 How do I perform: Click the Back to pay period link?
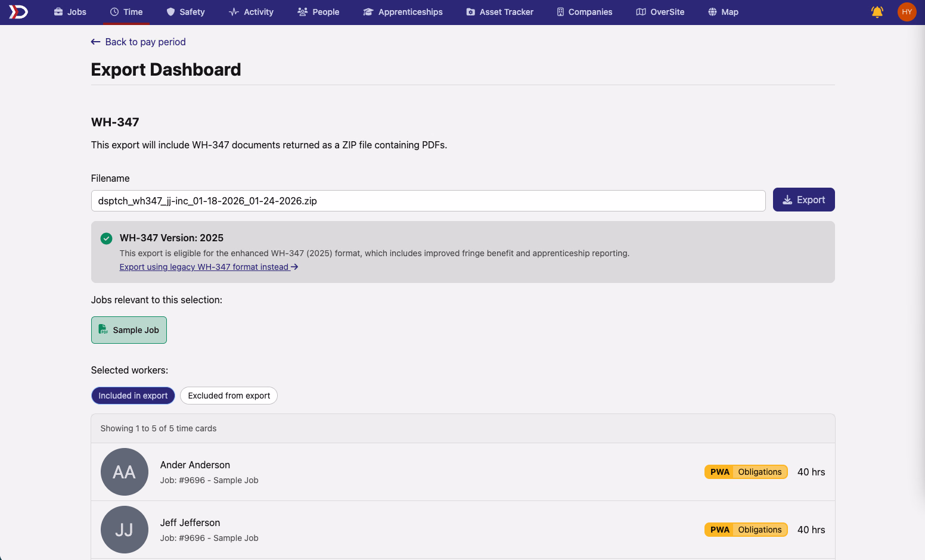[x=138, y=42]
